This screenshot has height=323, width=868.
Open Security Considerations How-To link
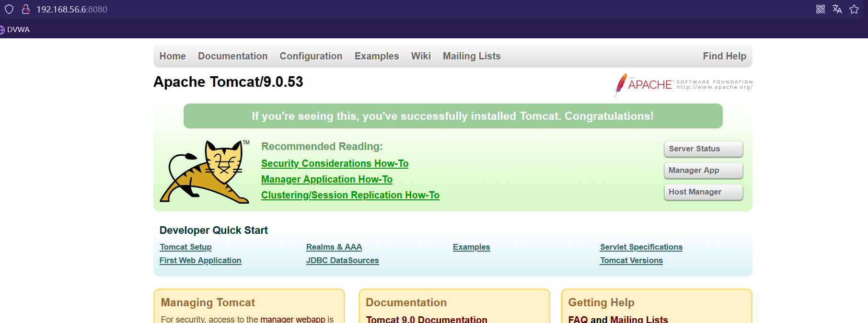click(x=335, y=163)
